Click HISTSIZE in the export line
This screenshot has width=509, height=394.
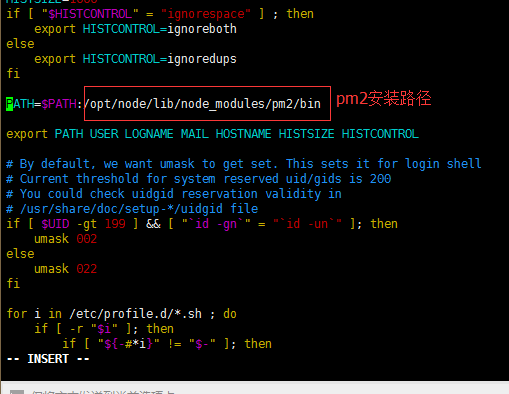306,134
